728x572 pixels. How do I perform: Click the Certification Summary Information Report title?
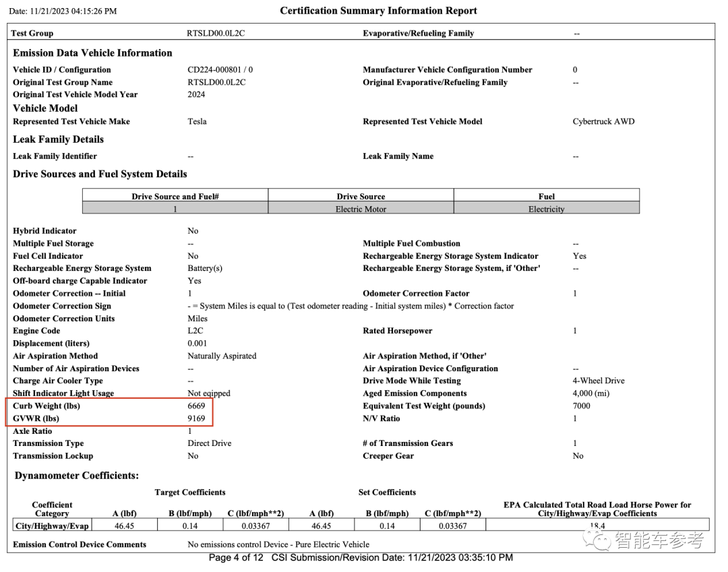[x=378, y=11]
